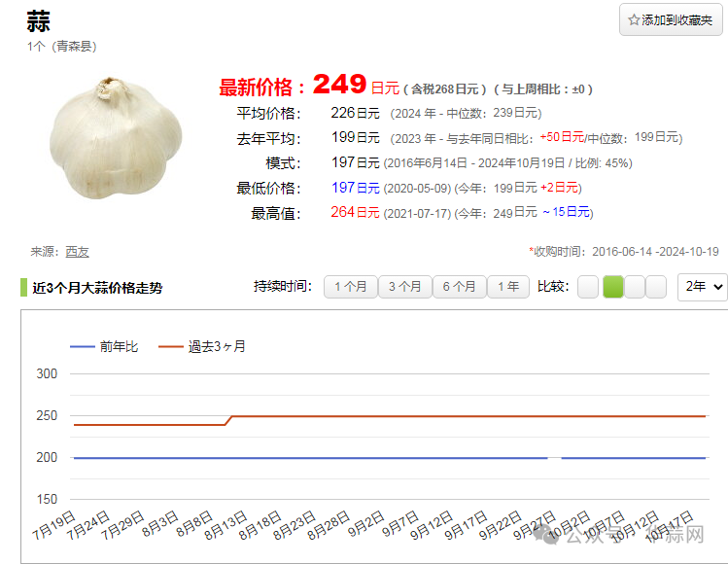The height and width of the screenshot is (564, 728).
Task: Open the 西友 source link
Action: pyautogui.click(x=77, y=252)
